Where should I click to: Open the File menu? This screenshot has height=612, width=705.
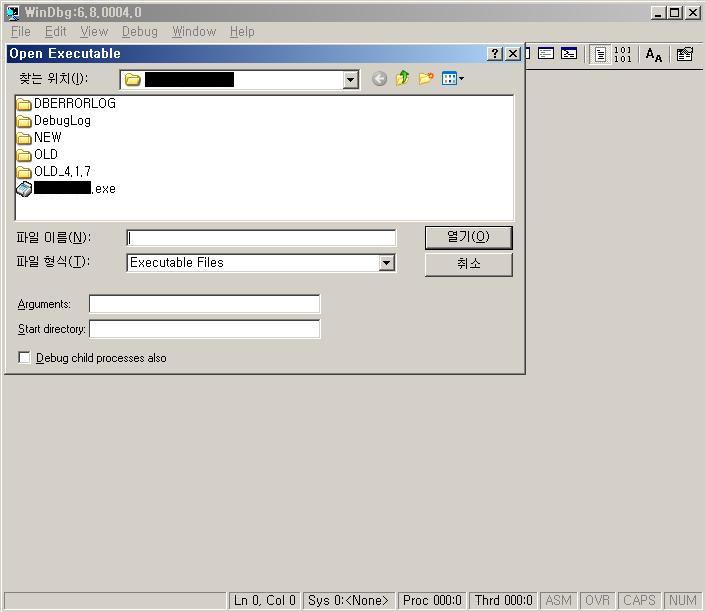pyautogui.click(x=21, y=31)
